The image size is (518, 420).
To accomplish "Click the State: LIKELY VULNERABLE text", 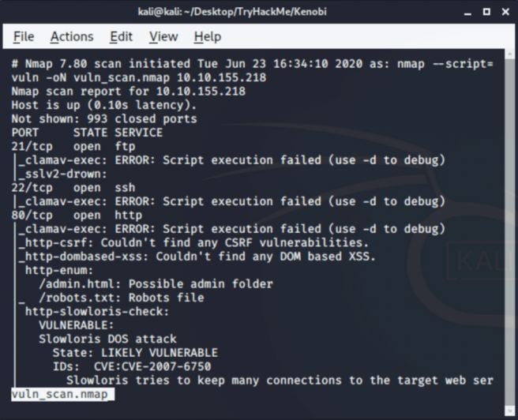I will coord(134,352).
